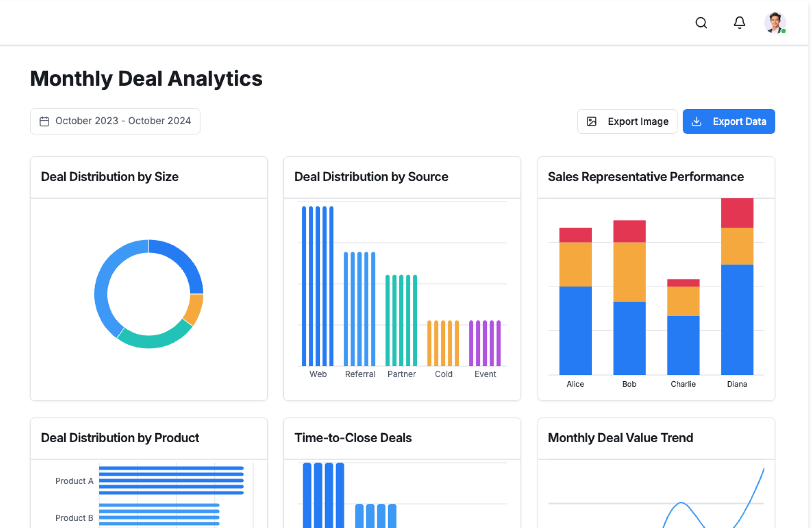Open the notifications bell

739,23
